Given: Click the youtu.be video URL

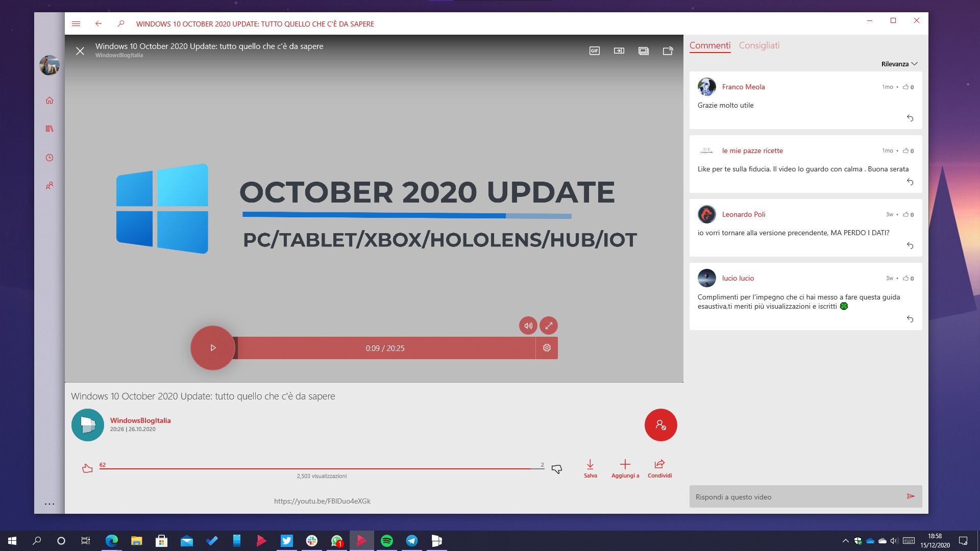Looking at the screenshot, I should point(322,501).
